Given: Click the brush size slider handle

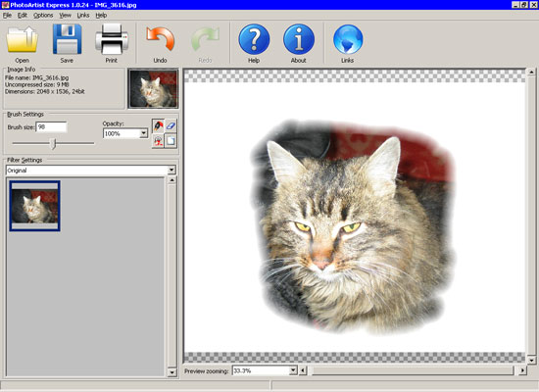Looking at the screenshot, I should pos(53,144).
